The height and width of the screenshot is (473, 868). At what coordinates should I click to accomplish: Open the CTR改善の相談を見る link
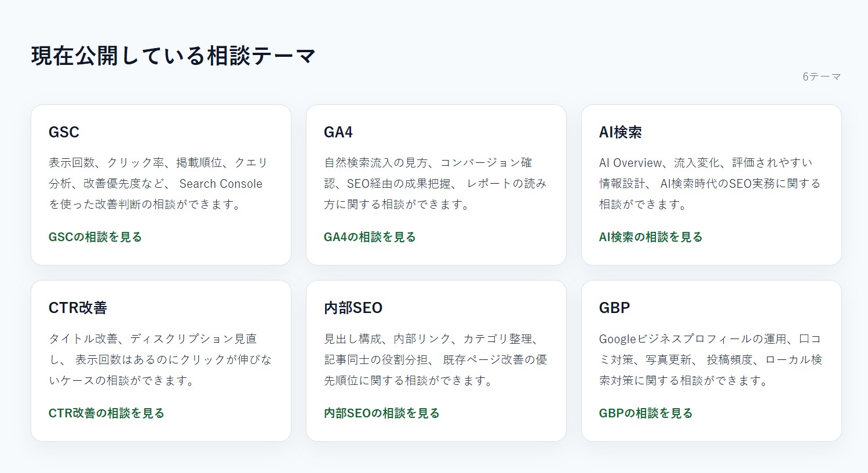coord(107,413)
